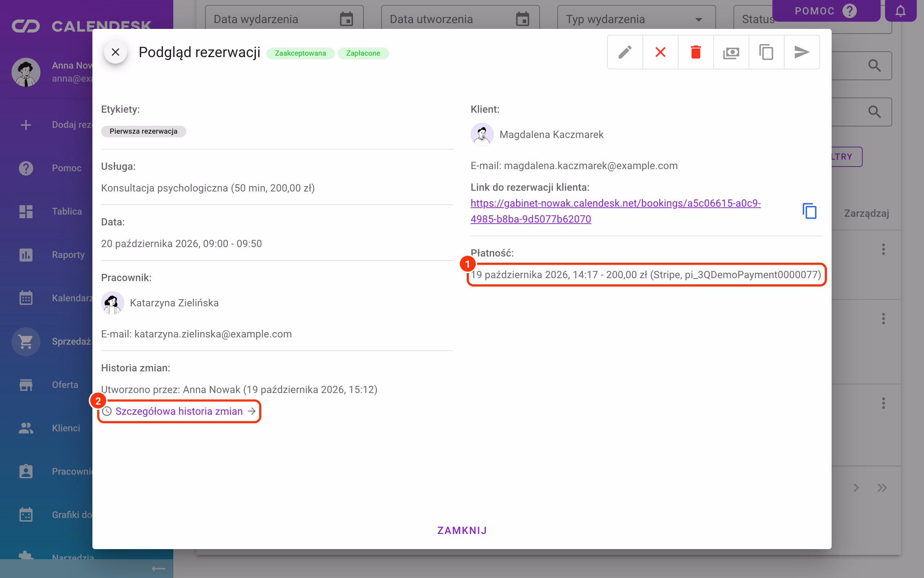The height and width of the screenshot is (578, 924).
Task: Click the banknote payment icon in toolbar
Action: [731, 52]
